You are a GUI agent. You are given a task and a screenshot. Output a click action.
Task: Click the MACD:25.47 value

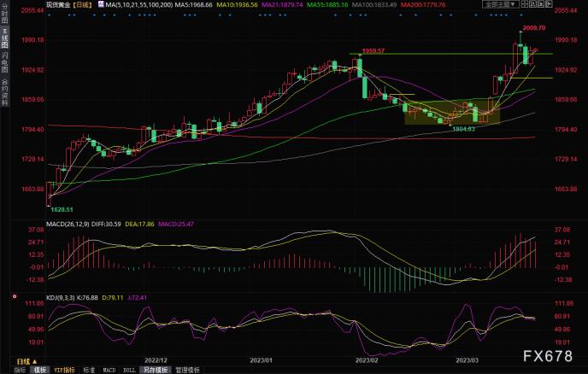(176, 224)
